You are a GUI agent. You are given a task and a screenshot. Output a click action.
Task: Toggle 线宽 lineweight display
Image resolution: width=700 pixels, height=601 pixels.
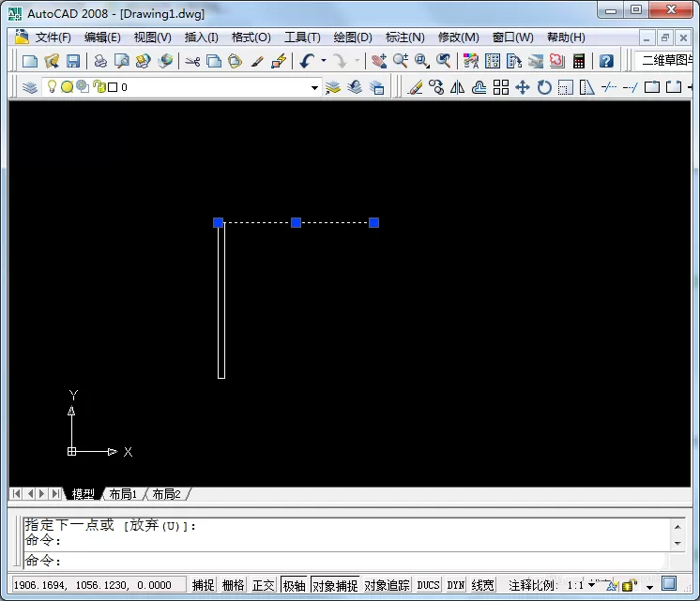(x=482, y=585)
